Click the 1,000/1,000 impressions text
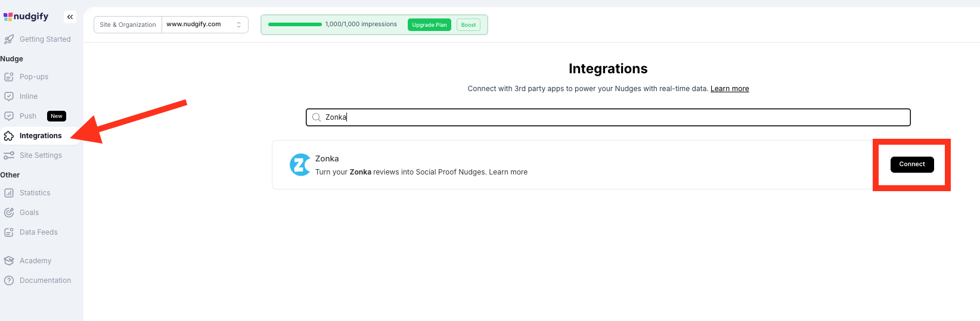The image size is (980, 321). click(361, 24)
